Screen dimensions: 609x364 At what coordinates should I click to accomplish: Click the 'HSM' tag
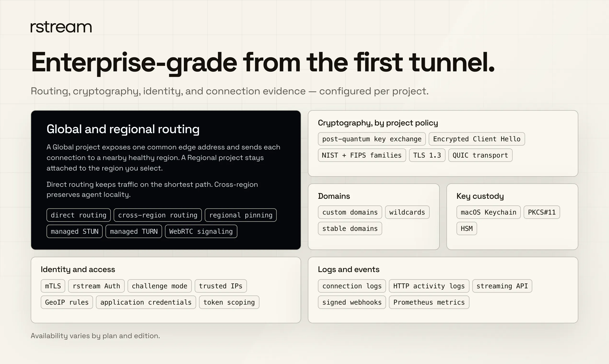point(467,229)
